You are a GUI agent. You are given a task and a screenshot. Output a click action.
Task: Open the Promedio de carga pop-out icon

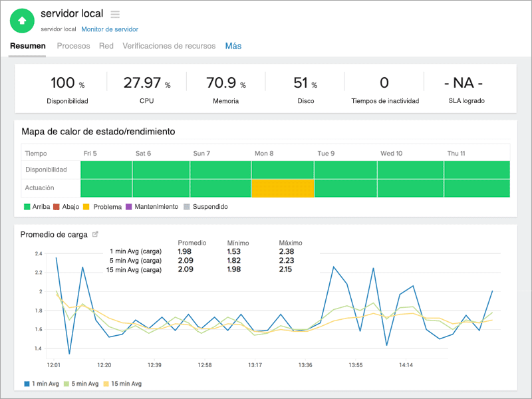click(x=95, y=234)
